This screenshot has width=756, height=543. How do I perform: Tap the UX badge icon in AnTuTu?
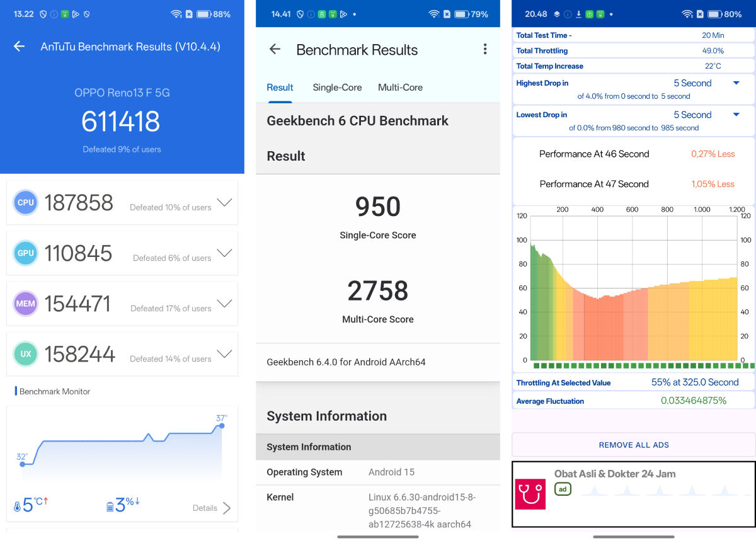point(26,354)
